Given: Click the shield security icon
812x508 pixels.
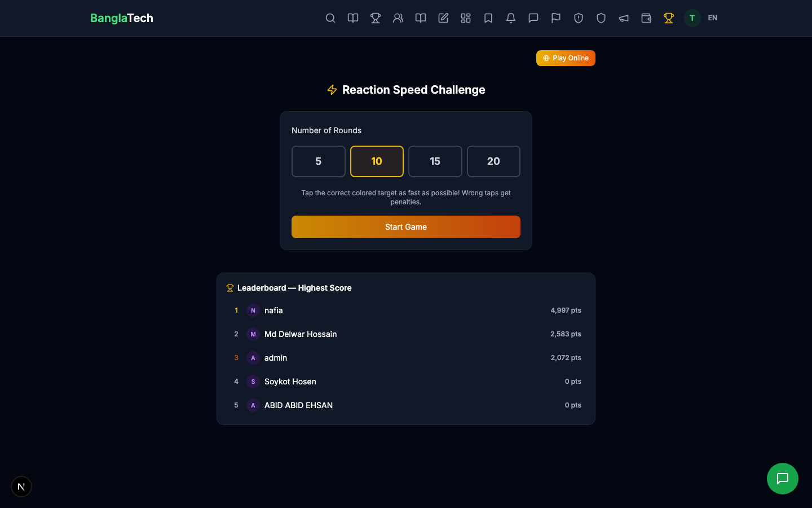Looking at the screenshot, I should (601, 18).
